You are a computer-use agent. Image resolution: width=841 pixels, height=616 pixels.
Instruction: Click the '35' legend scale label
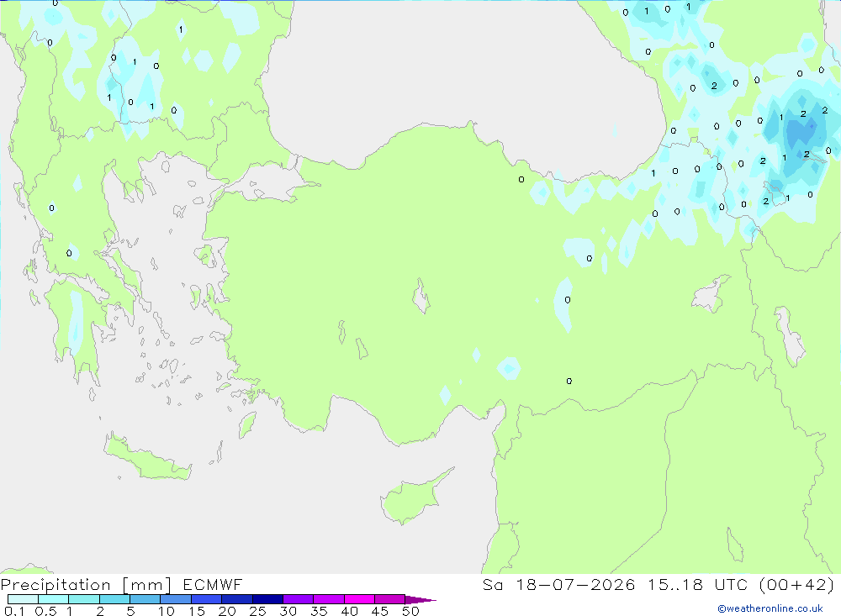(x=319, y=611)
